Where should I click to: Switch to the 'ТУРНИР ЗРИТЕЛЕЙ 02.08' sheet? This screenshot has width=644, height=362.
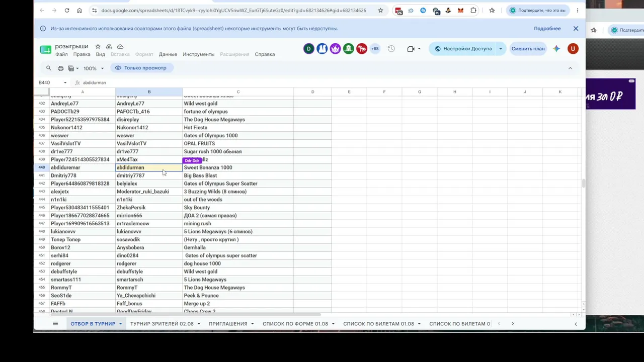pos(162,324)
